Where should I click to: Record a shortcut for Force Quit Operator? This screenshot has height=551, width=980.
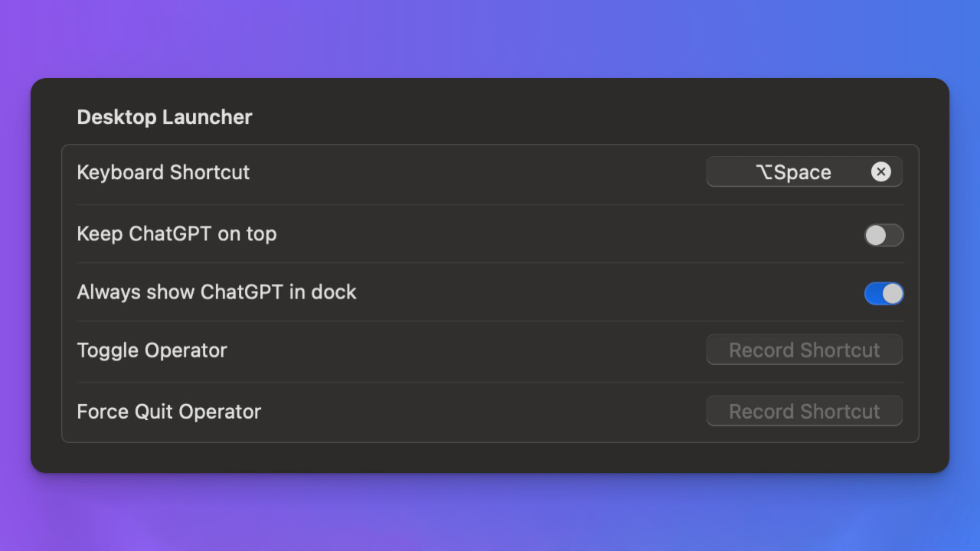point(804,411)
